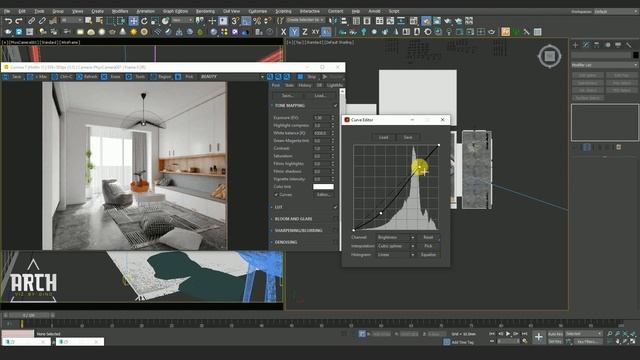The height and width of the screenshot is (360, 640).
Task: Click Reset button in Curve Editor
Action: tap(428, 237)
